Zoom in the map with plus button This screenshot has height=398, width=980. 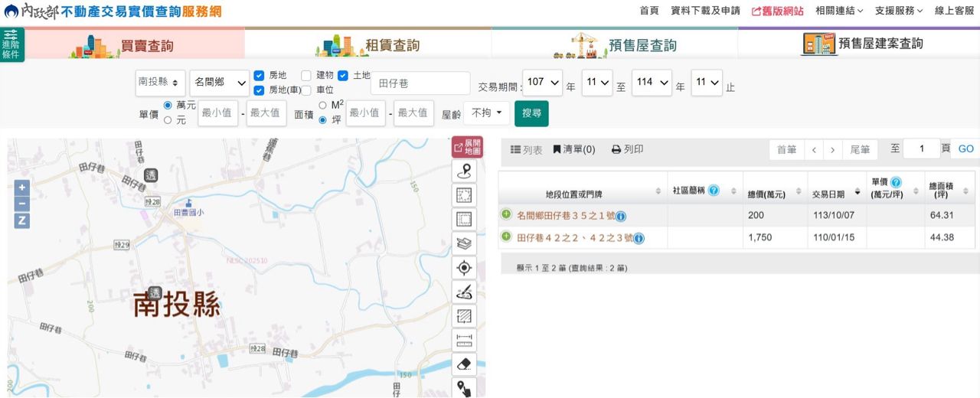22,188
